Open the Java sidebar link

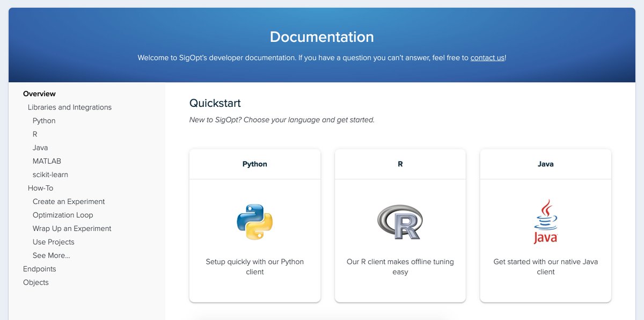(40, 148)
